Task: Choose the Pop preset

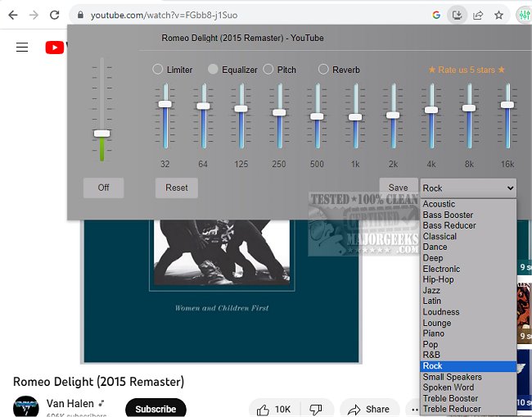Action: pos(468,344)
